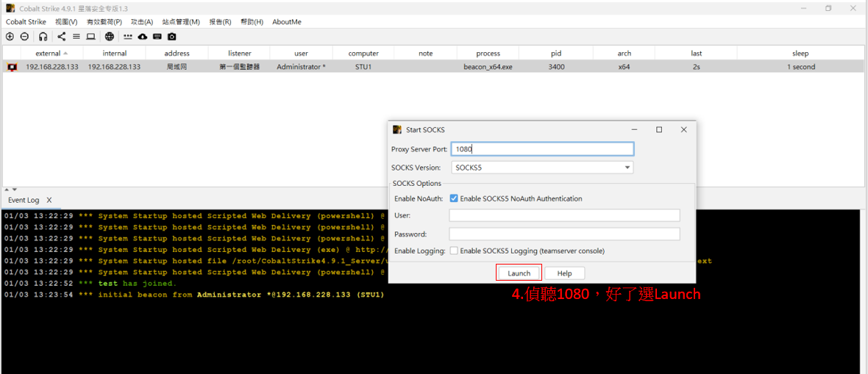Sort by external column header
Viewport: 868px width, 374px height.
(51, 54)
